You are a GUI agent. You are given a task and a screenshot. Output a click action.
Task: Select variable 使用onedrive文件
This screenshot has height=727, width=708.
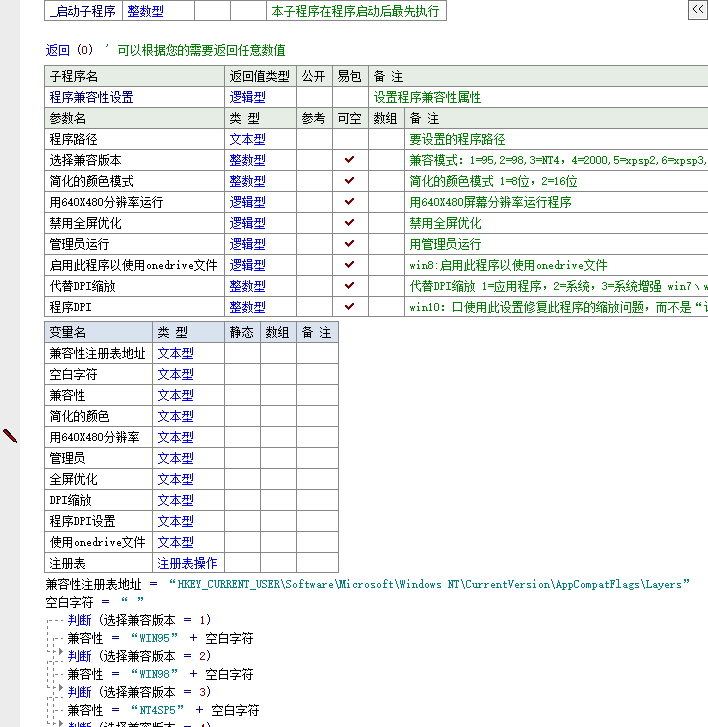pos(97,542)
